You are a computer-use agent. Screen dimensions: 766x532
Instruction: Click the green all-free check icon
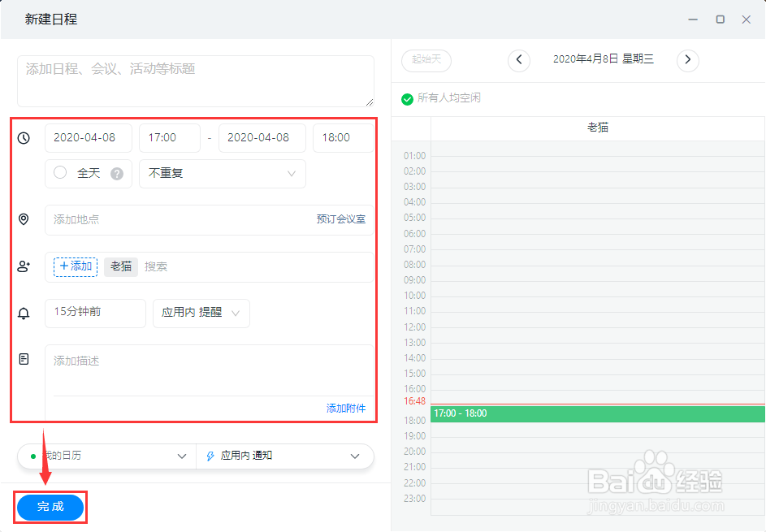(407, 99)
